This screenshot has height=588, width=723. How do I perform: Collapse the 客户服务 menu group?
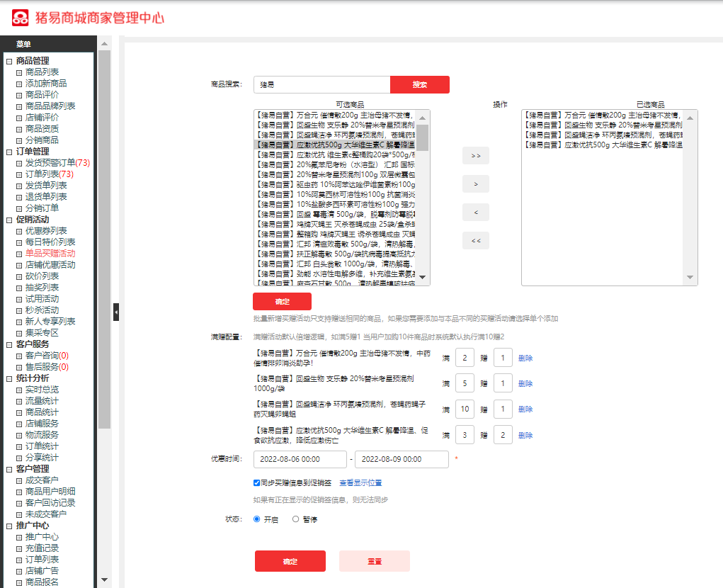pos(9,344)
